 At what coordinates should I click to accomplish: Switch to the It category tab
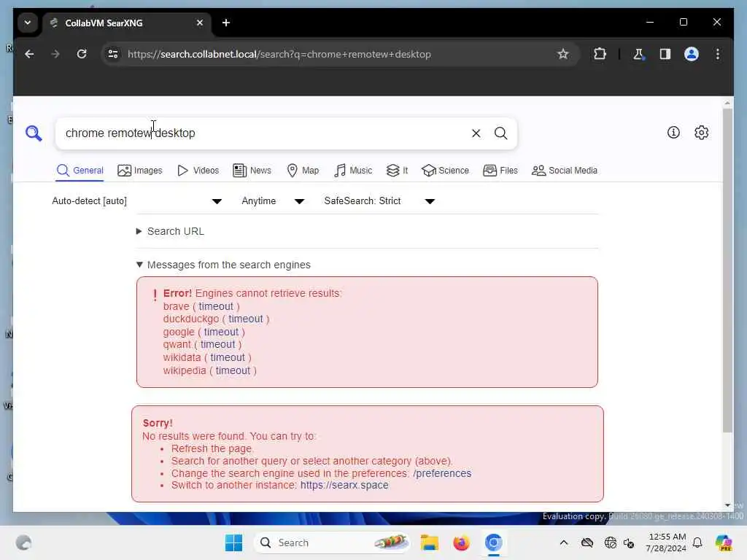pos(397,171)
